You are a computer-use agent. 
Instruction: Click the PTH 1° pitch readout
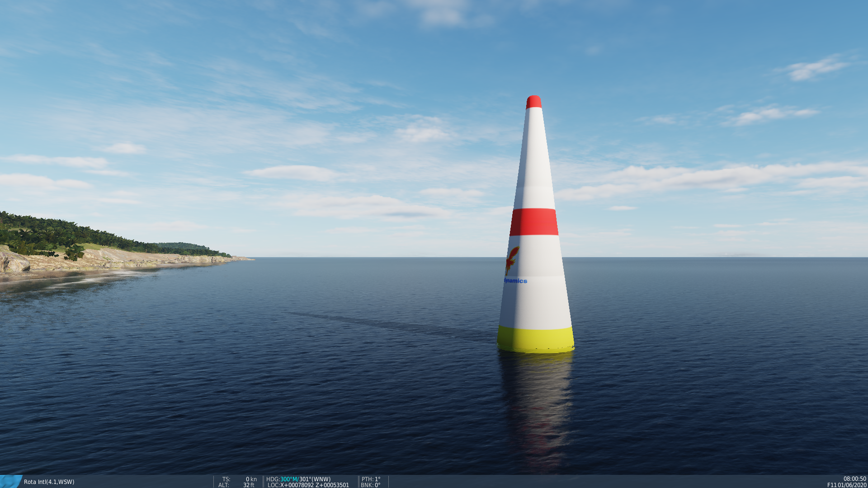click(371, 479)
